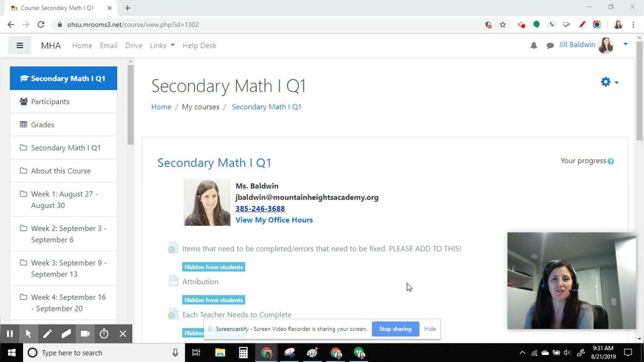
Task: Open the notifications bell
Action: coord(533,46)
